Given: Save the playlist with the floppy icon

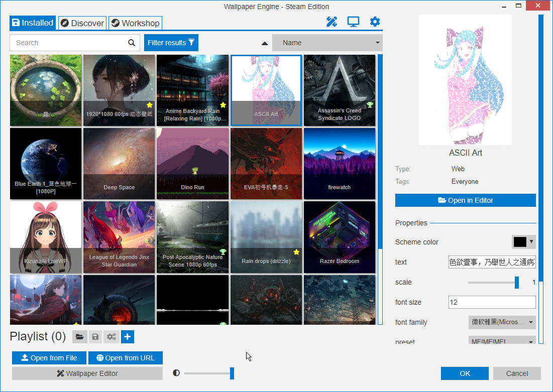Looking at the screenshot, I should click(95, 337).
